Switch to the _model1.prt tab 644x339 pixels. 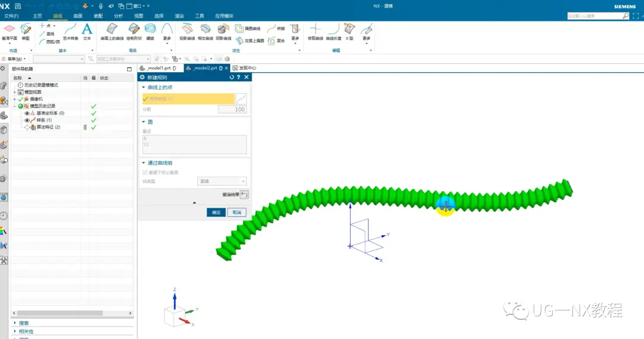click(159, 68)
